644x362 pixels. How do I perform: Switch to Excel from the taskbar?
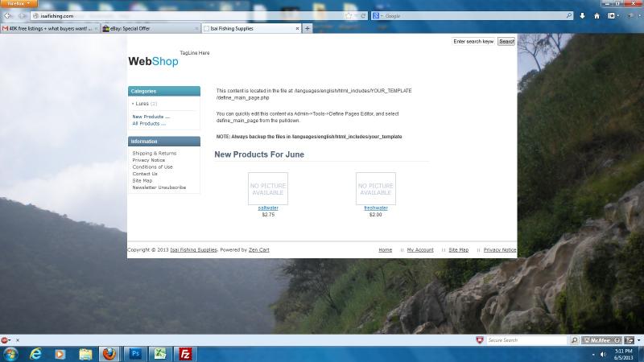coord(159,354)
